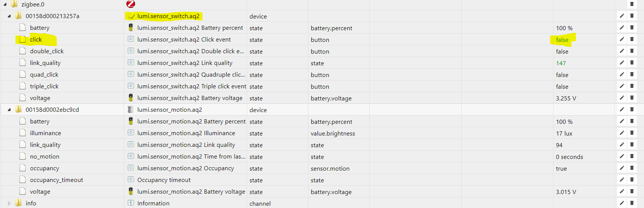Click the highlighted false value of click
Image resolution: width=644 pixels, height=208 pixels.
562,40
